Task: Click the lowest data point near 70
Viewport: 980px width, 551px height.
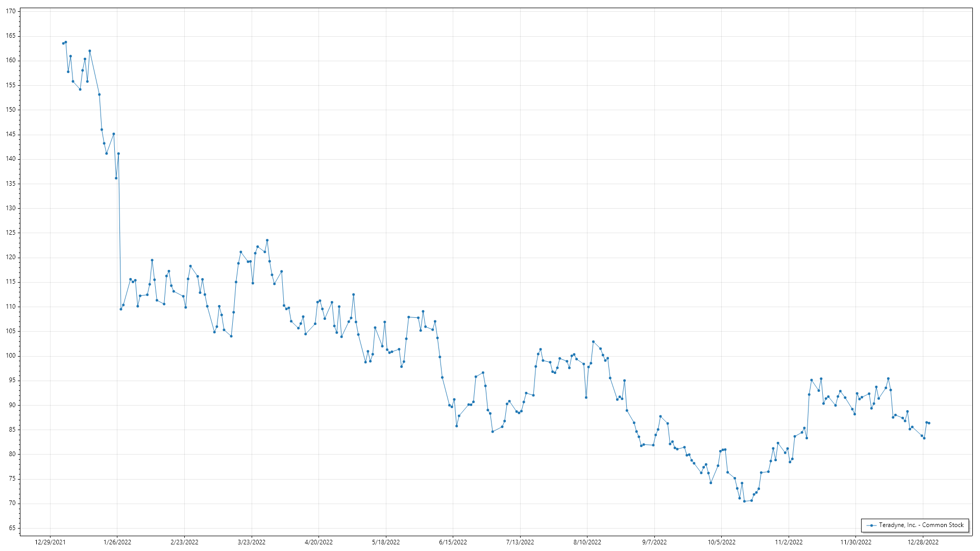Action: tap(744, 501)
